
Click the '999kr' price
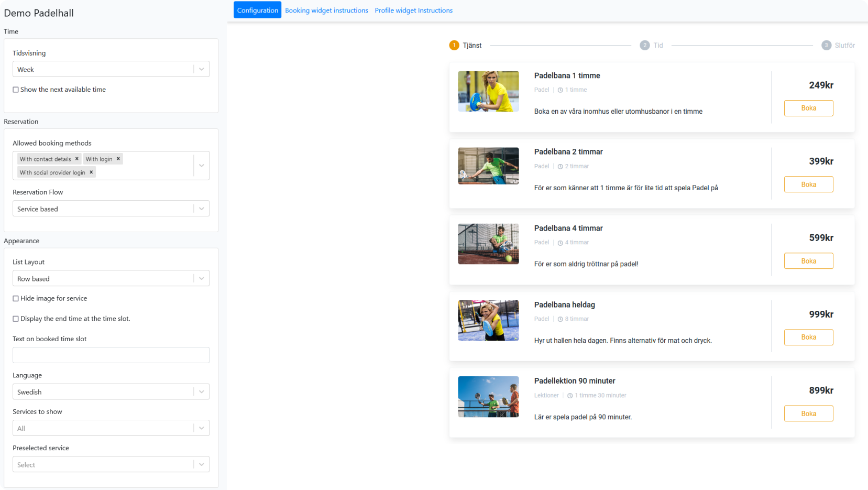tap(821, 314)
